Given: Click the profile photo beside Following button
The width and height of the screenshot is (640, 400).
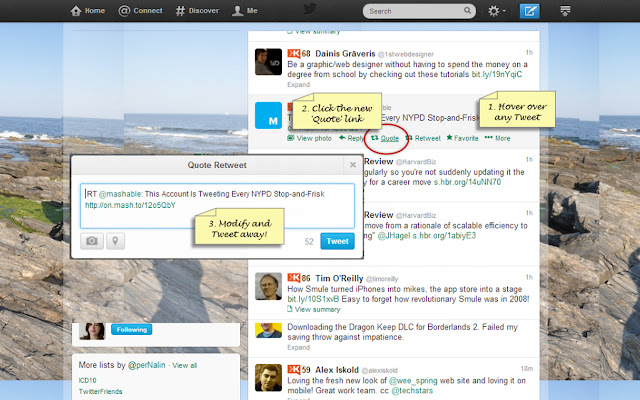Looking at the screenshot, I should (92, 331).
